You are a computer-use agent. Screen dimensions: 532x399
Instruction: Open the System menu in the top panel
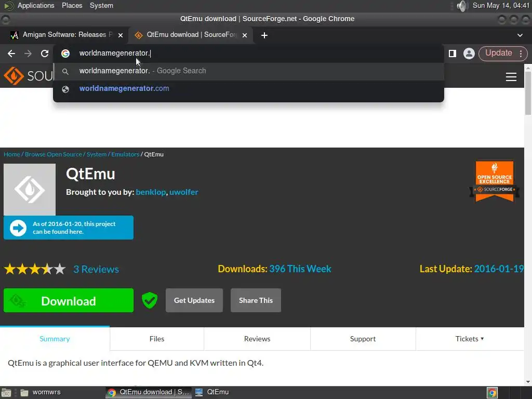coord(101,5)
